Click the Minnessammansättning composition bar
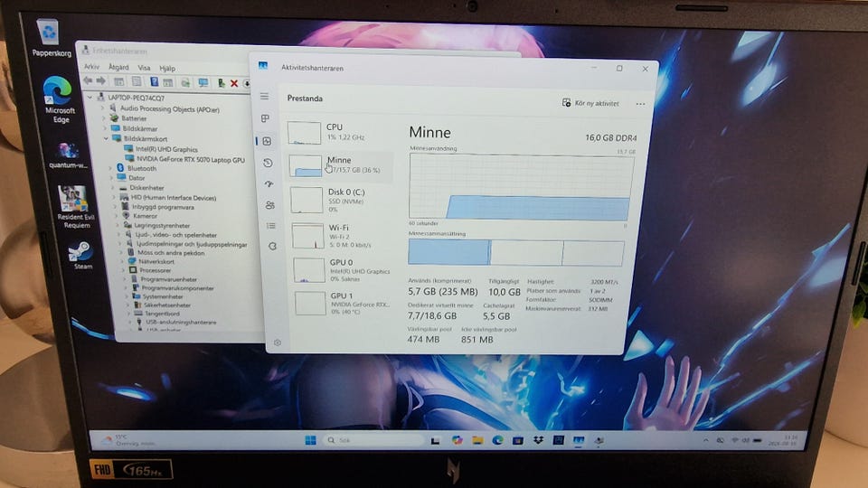Viewport: 868px width, 488px height. (516, 252)
